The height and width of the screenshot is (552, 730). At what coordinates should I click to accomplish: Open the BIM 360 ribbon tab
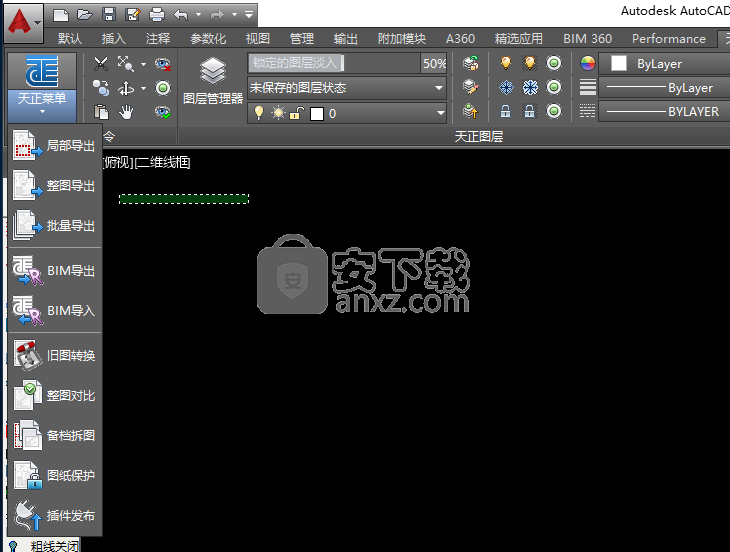587,38
